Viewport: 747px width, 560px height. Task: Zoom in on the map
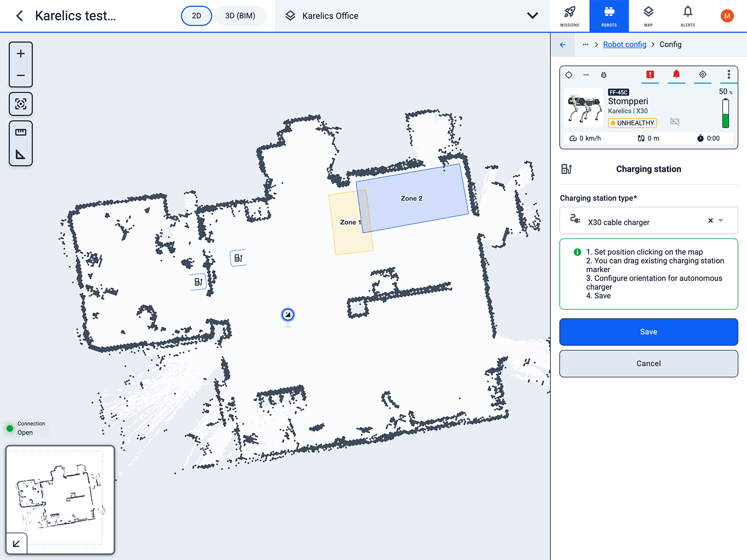21,54
